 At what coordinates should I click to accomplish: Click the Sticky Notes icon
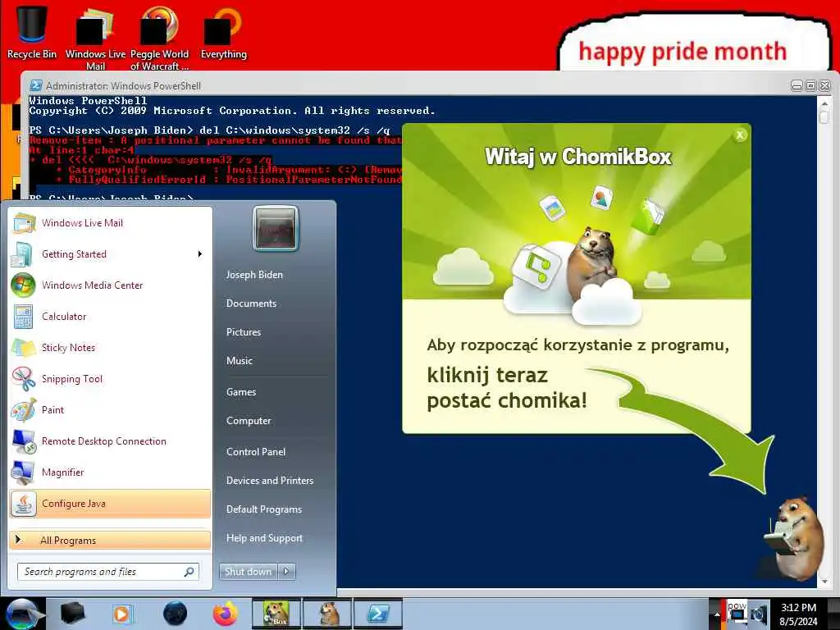tap(24, 348)
